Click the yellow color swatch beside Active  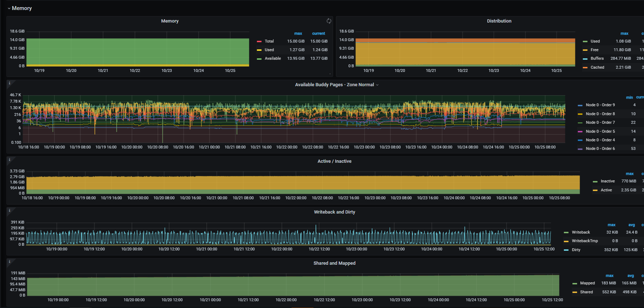tap(595, 190)
